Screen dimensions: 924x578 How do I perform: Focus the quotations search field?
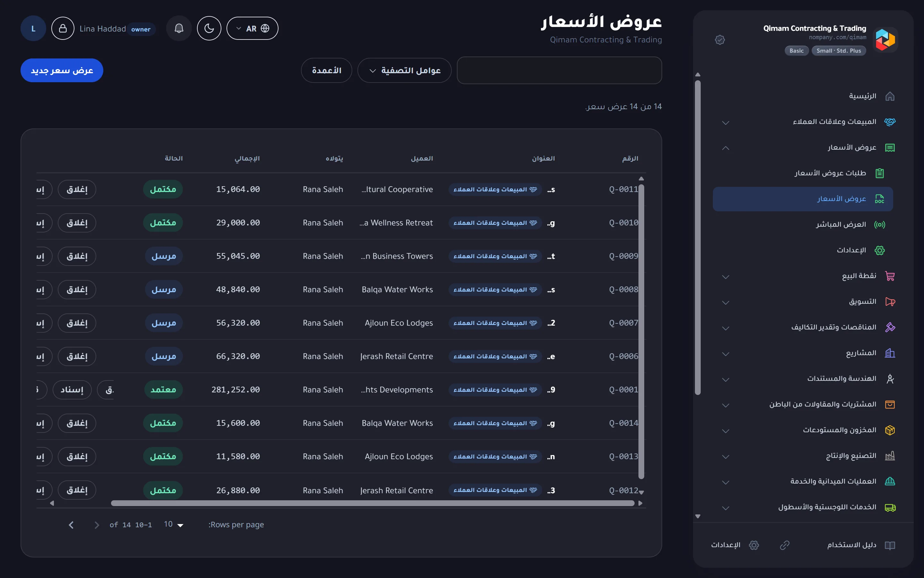coord(559,70)
